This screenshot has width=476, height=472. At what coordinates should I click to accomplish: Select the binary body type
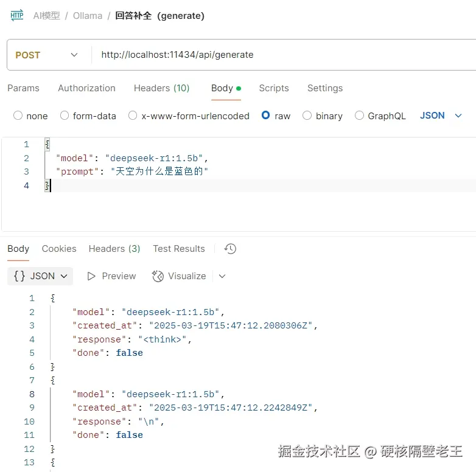pyautogui.click(x=307, y=116)
